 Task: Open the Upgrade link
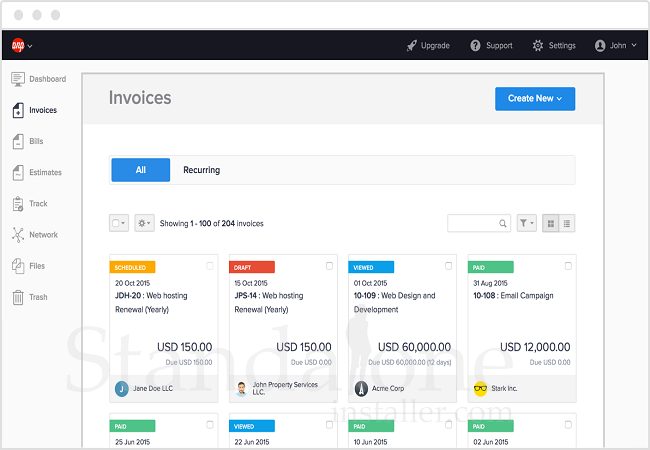435,46
